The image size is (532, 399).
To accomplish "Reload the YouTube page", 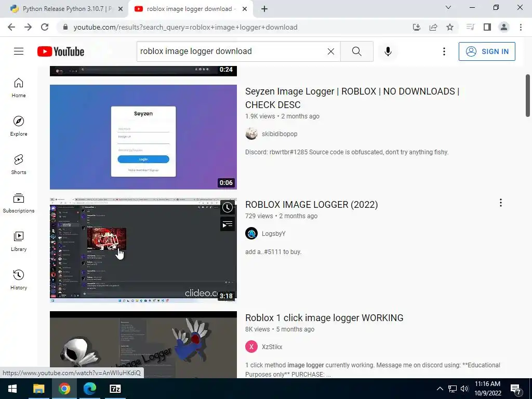I will pyautogui.click(x=45, y=27).
